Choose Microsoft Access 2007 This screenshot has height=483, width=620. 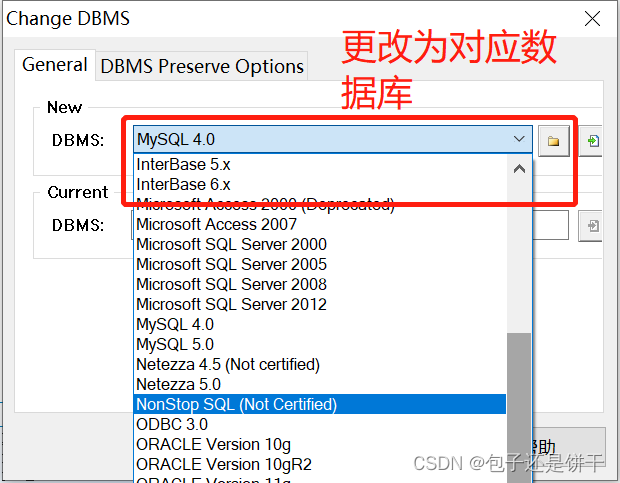pos(319,225)
